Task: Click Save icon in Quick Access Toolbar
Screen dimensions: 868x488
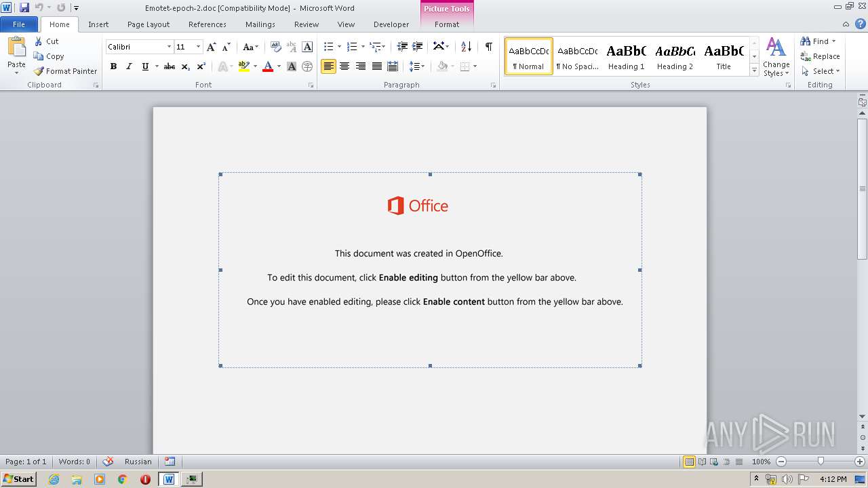Action: pos(24,7)
